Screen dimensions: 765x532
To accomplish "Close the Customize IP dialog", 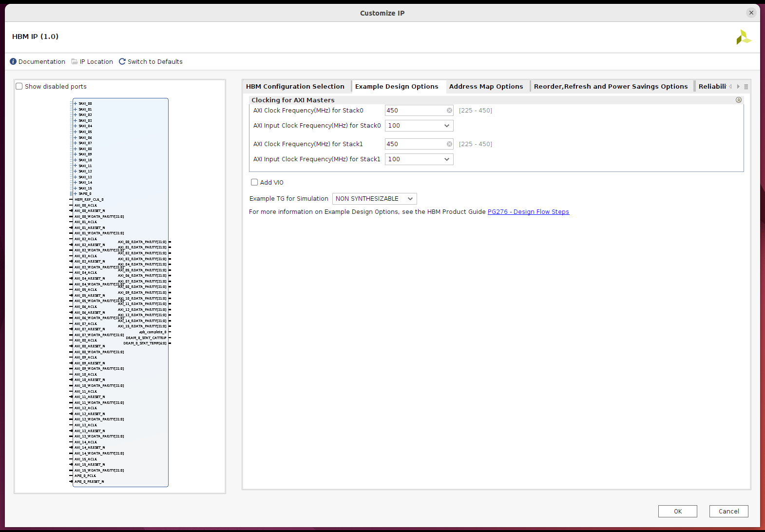I will 751,13.
